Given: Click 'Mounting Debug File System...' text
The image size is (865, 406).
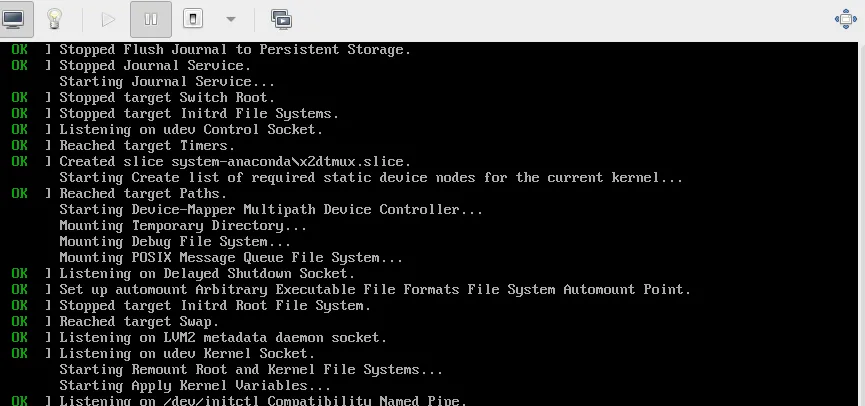Looking at the screenshot, I should (x=175, y=241).
